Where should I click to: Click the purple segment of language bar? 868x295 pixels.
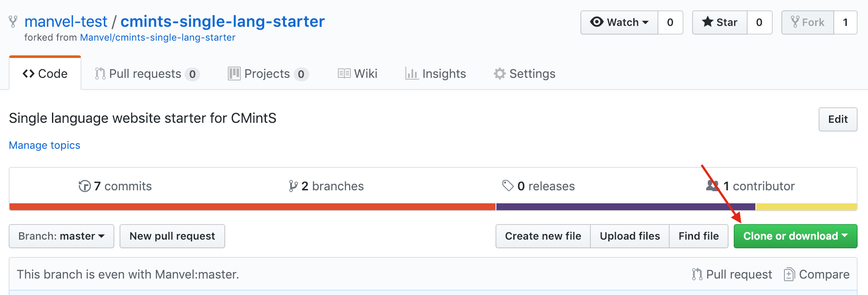pyautogui.click(x=626, y=207)
